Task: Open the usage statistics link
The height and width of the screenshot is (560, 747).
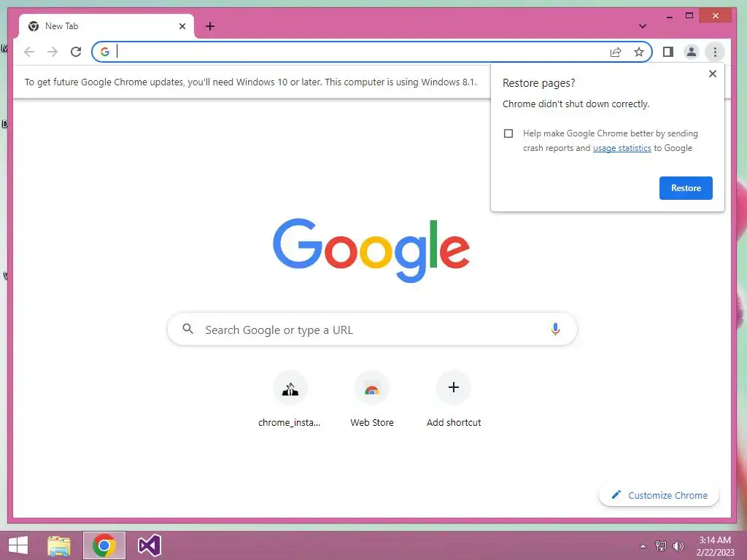Action: pos(622,148)
